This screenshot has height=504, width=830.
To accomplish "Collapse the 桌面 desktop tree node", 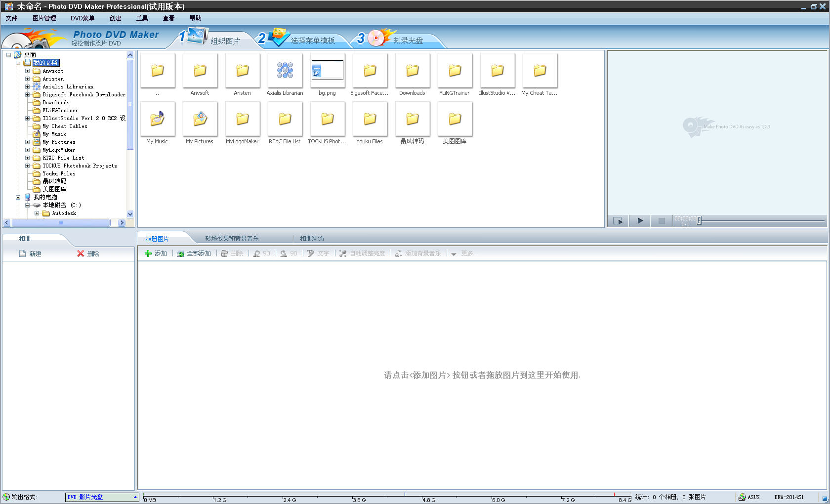I will coord(9,55).
